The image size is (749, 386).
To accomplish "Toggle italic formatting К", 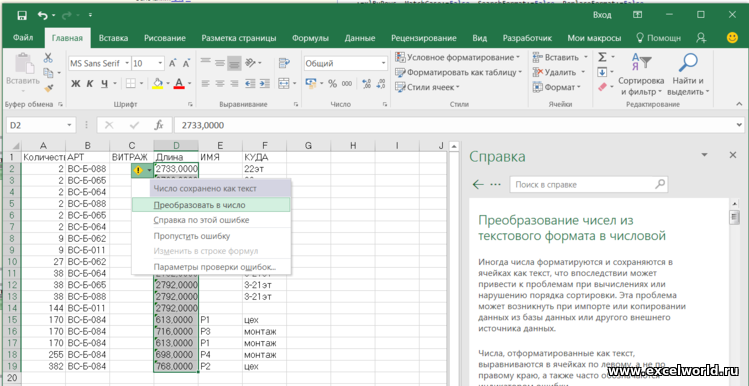I will pos(90,84).
